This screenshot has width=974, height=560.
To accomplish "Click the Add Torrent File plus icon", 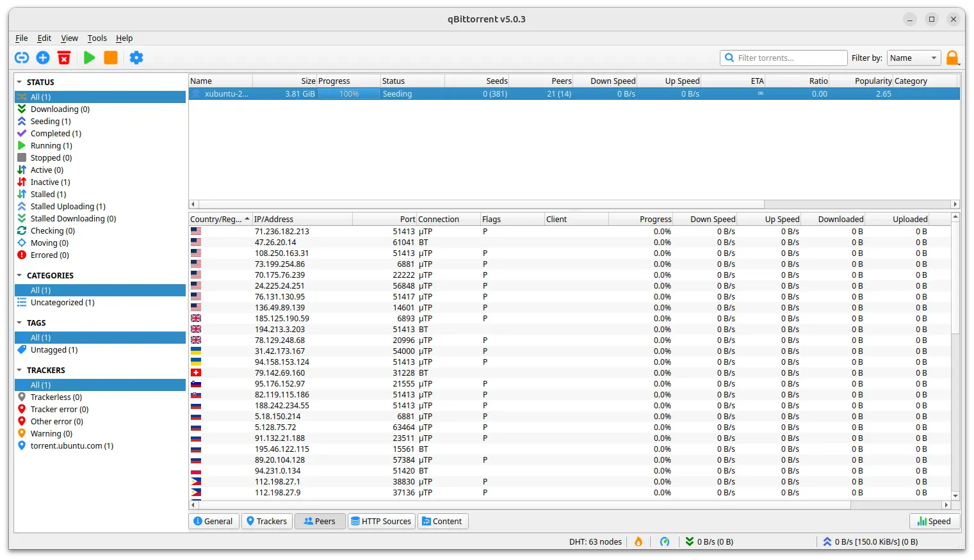I will click(x=43, y=58).
